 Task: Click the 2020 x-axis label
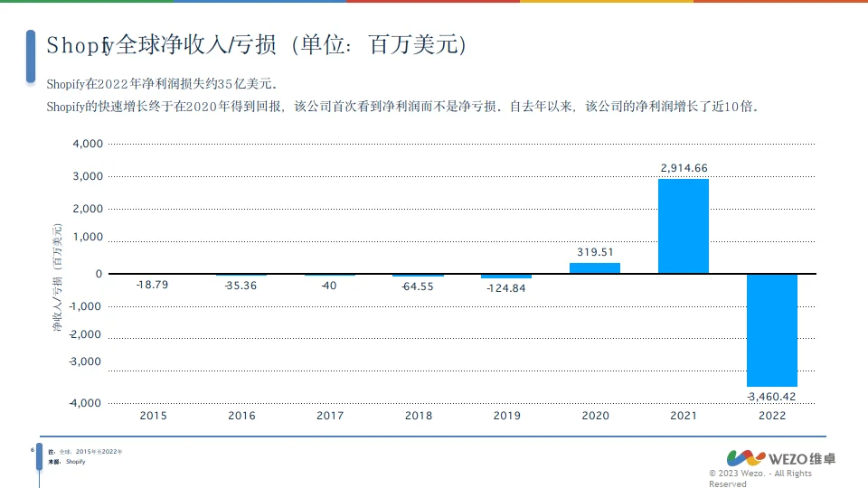pyautogui.click(x=596, y=416)
